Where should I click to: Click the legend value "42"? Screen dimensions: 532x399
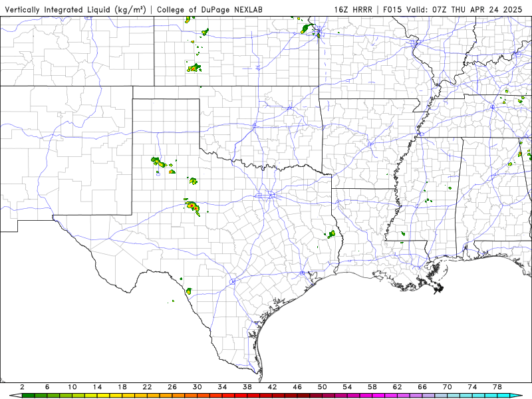point(272,387)
